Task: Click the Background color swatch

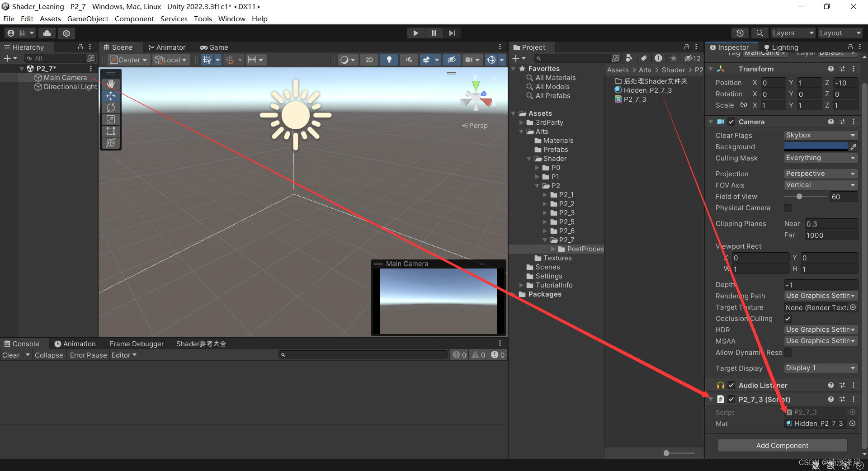Action: coord(816,146)
